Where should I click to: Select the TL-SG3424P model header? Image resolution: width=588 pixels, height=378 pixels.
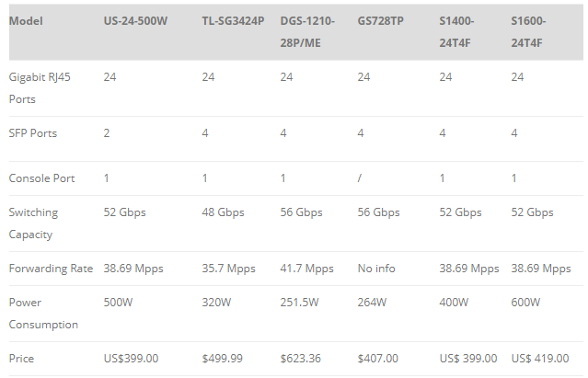point(233,21)
